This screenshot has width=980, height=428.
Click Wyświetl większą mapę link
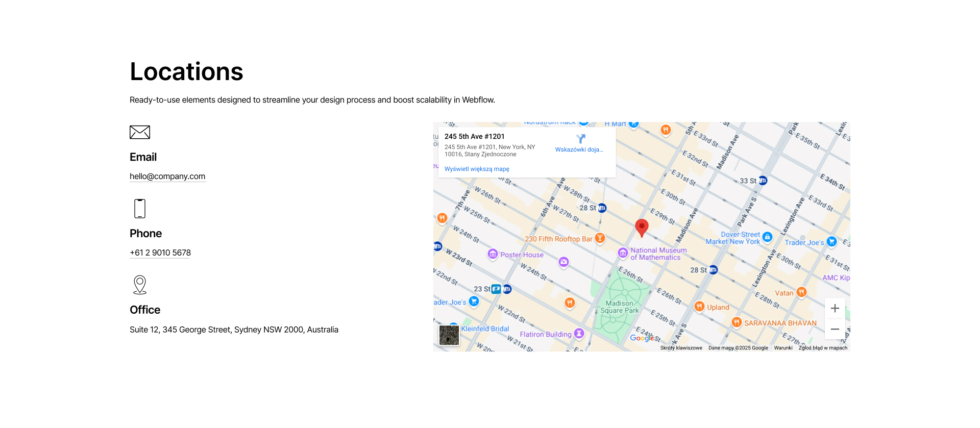[x=477, y=169]
